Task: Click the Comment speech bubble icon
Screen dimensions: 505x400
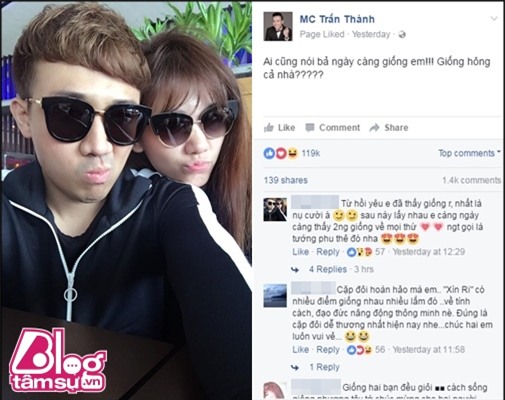Action: coord(310,128)
